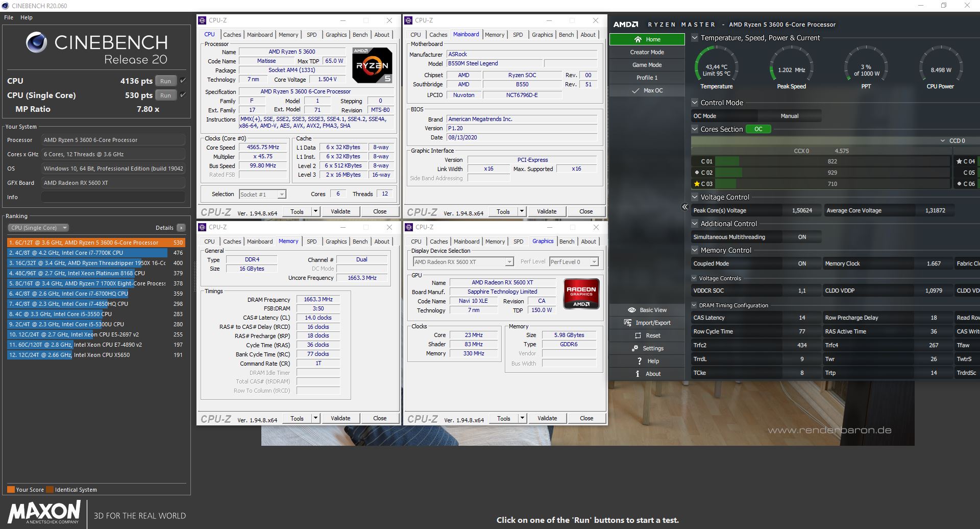Toggle the CPU test checkbox
Image resolution: width=980 pixels, height=529 pixels.
click(x=183, y=81)
